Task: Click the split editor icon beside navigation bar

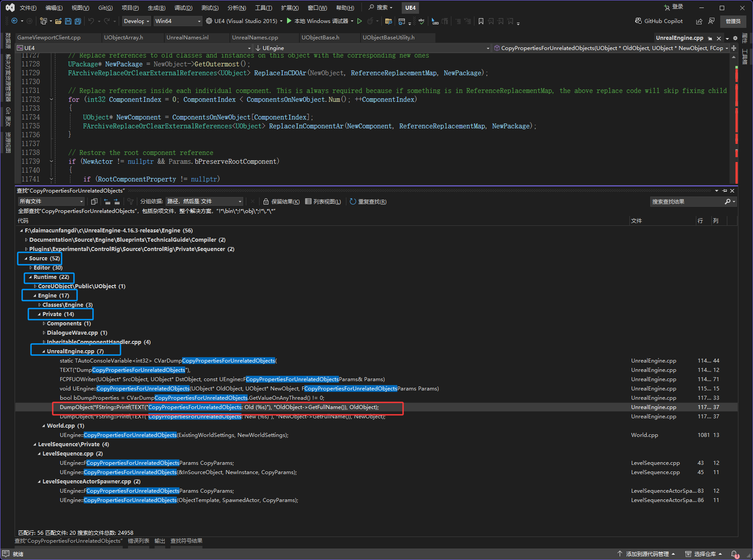Action: tap(734, 48)
